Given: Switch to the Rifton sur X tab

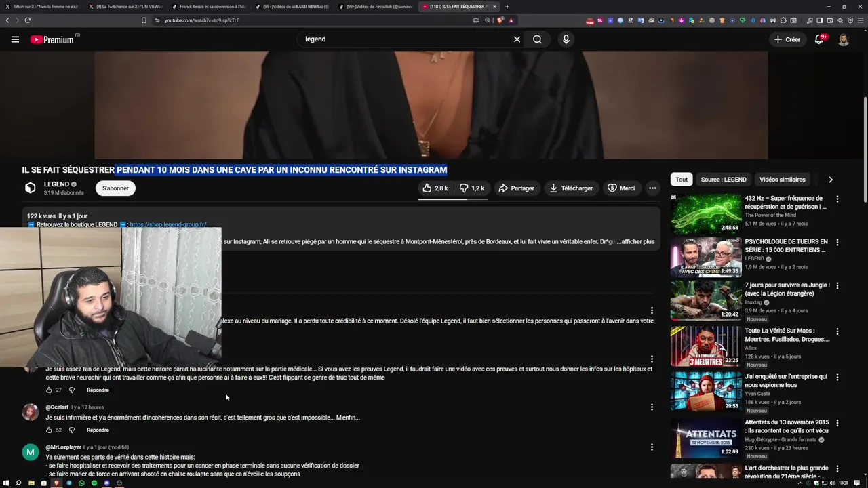Looking at the screenshot, I should coord(42,7).
